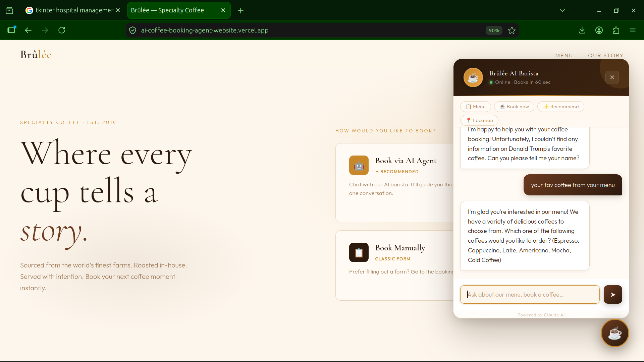
Task: Click the barista coffee cup avatar
Action: coord(473,77)
